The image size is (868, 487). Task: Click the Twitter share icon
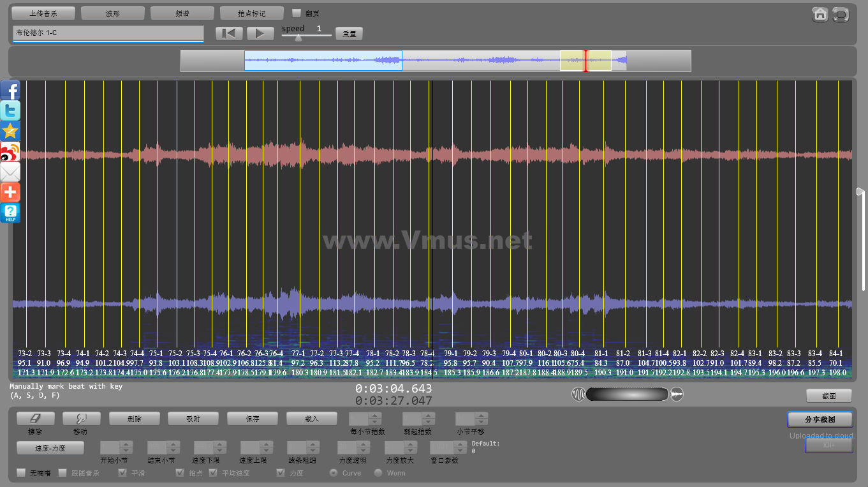[x=10, y=110]
